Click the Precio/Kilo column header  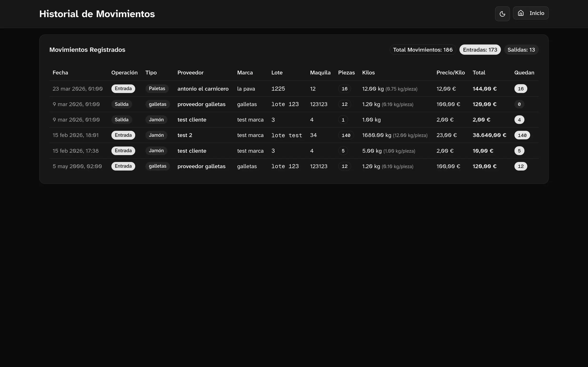pos(451,73)
